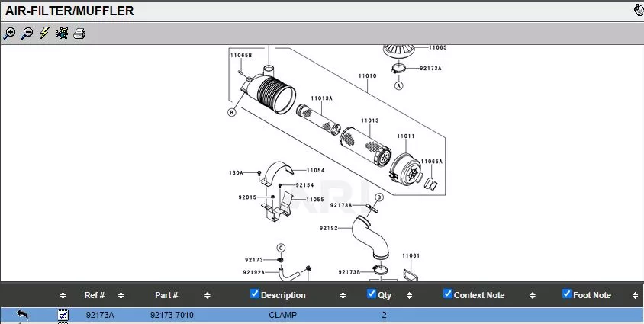Click the fit diagram to window icon

point(62,34)
